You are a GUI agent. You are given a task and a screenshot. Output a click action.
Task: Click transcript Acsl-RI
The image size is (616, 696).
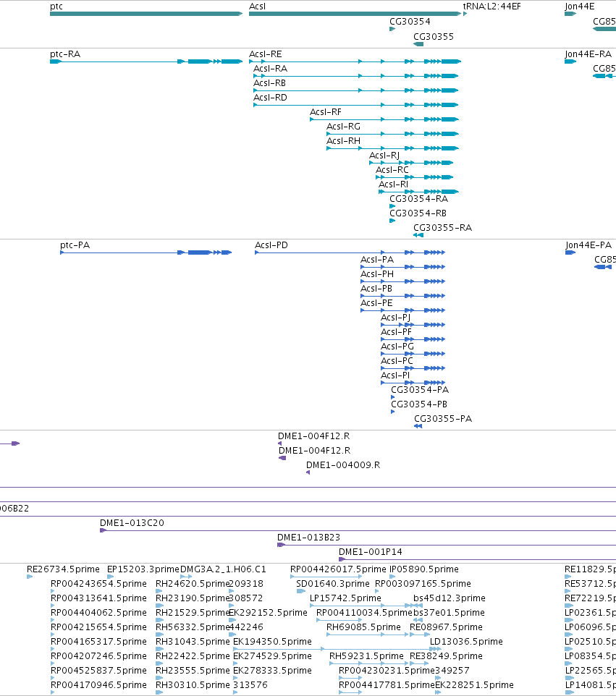point(418,192)
